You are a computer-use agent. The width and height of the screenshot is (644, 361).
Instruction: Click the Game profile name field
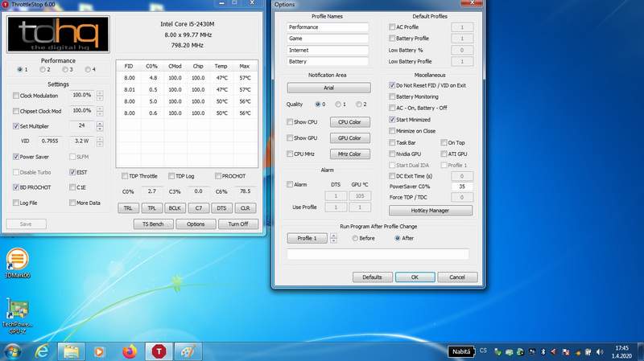[x=328, y=38]
